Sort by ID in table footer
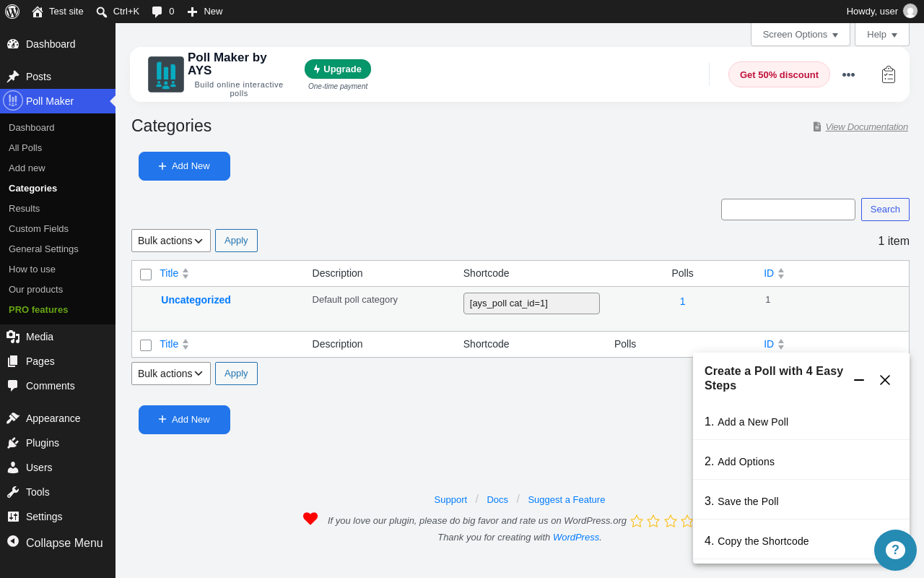 pos(774,344)
